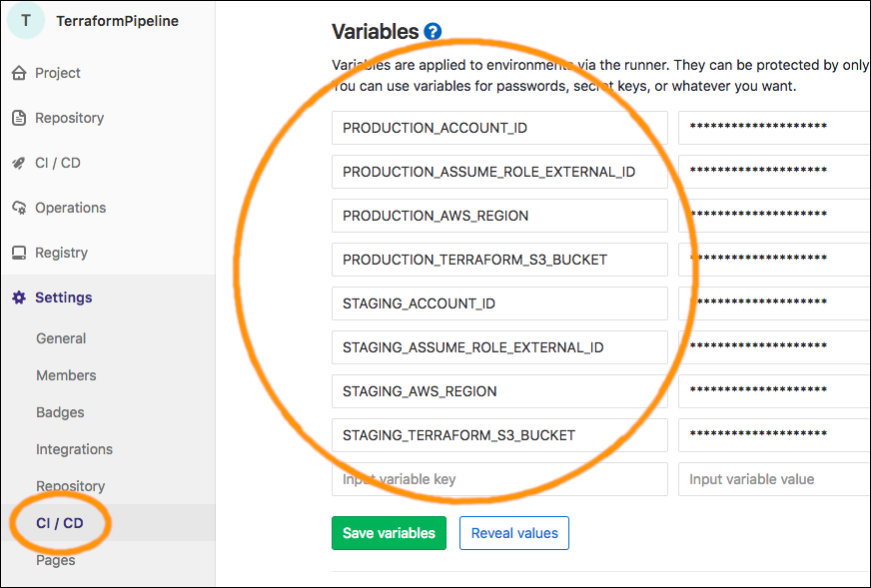Click the CI / CD rocket icon
This screenshot has height=588, width=871.
18,163
